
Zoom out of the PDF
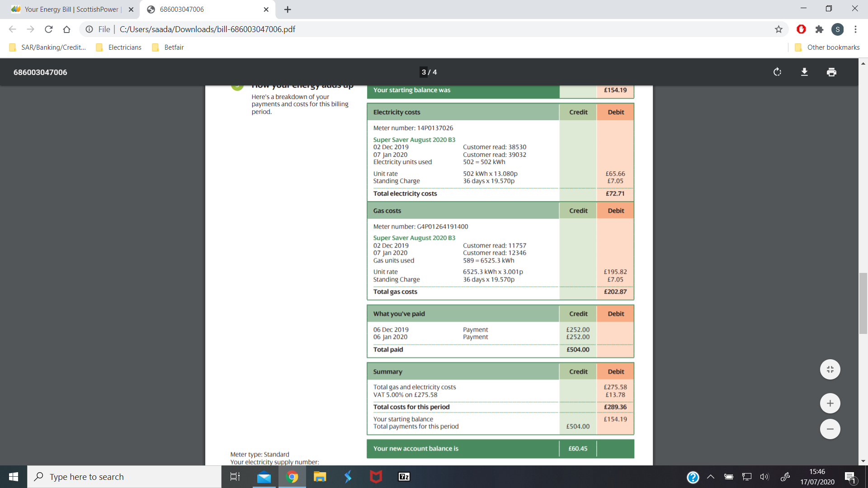pos(830,429)
